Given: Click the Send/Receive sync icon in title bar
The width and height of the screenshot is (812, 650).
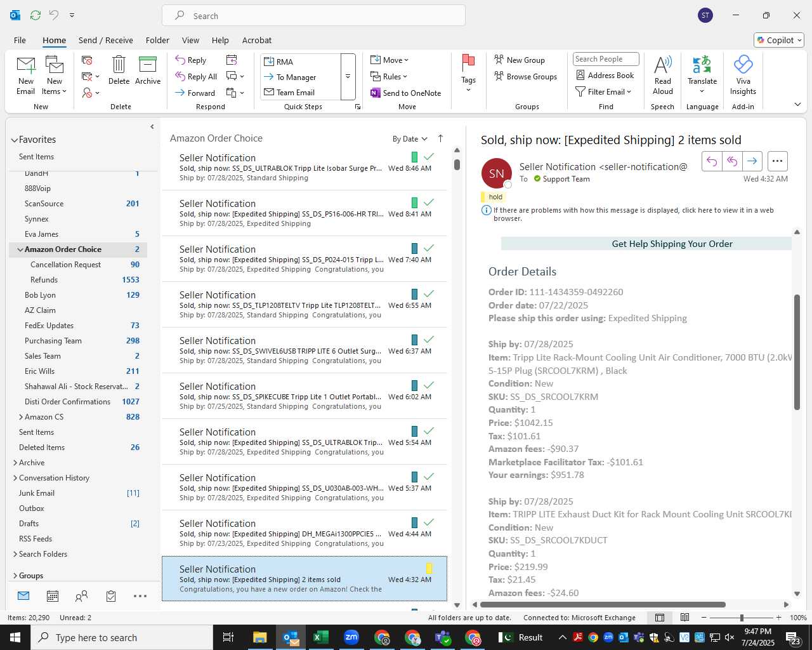Looking at the screenshot, I should click(36, 15).
